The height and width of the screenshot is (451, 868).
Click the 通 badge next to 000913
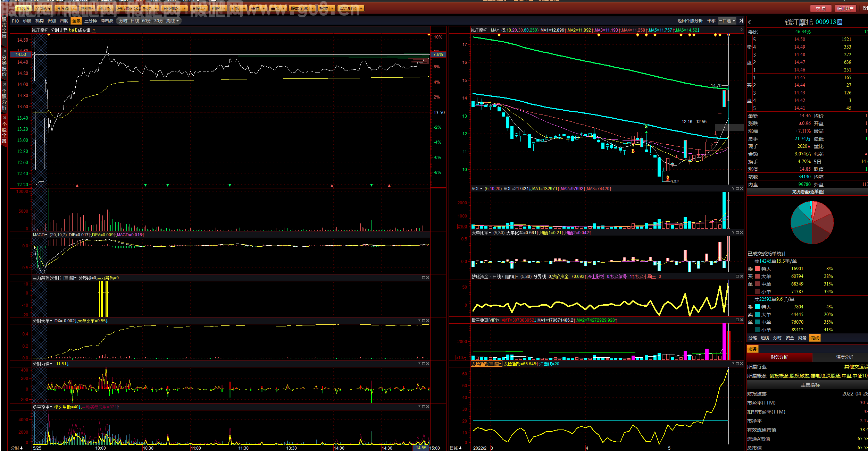tap(840, 22)
